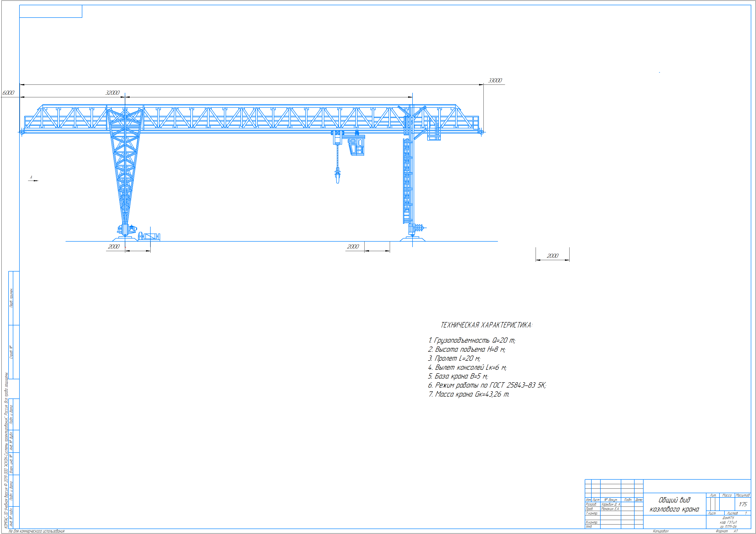Select the operator cabin under the girder
Screen dimensions: 756x534
[356, 147]
